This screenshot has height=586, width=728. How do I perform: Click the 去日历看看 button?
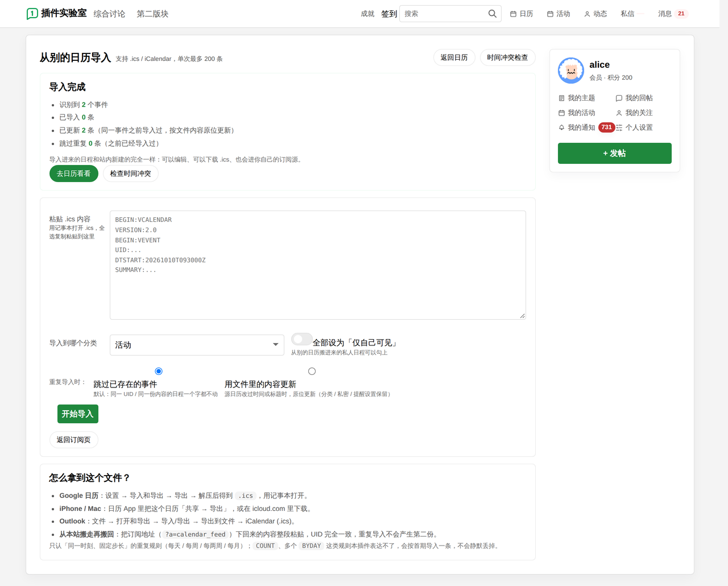73,174
